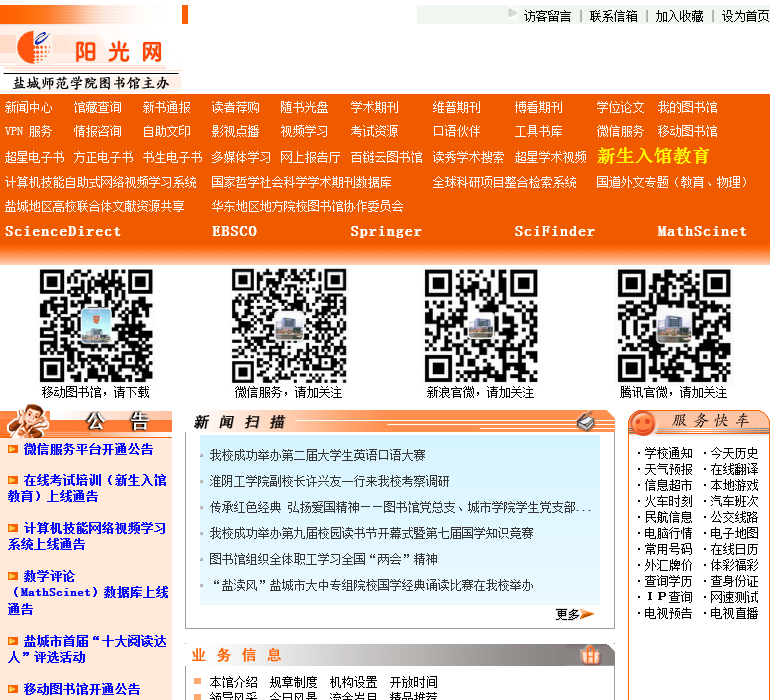
Task: Click the smiley icon beside 服务快车
Action: [x=643, y=423]
